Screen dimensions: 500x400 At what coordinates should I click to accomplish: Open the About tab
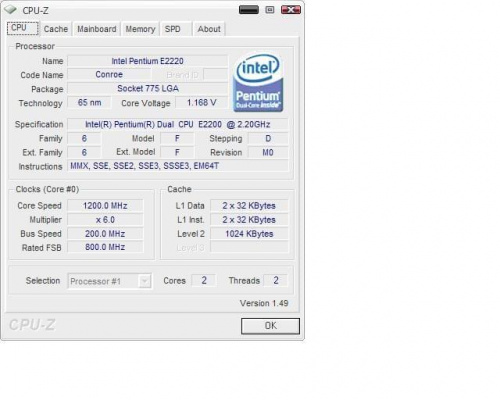[x=209, y=29]
